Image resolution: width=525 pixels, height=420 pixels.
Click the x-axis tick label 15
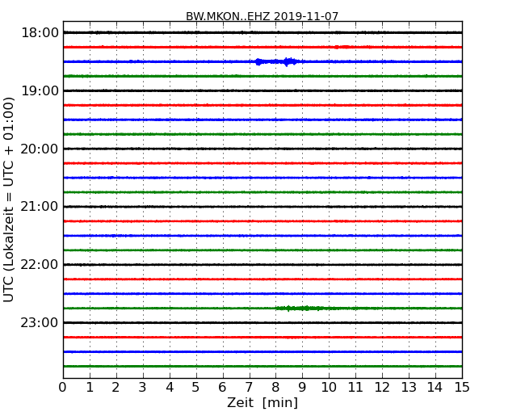[x=462, y=387]
